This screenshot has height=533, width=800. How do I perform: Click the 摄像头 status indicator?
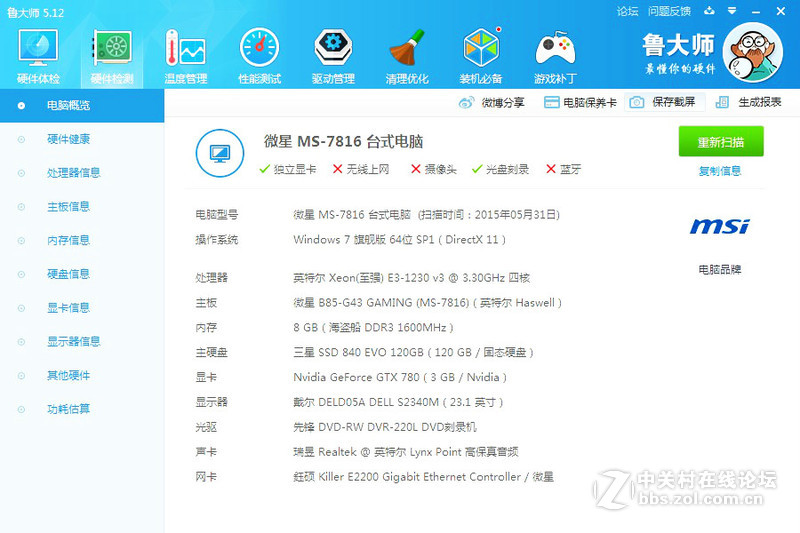click(434, 169)
